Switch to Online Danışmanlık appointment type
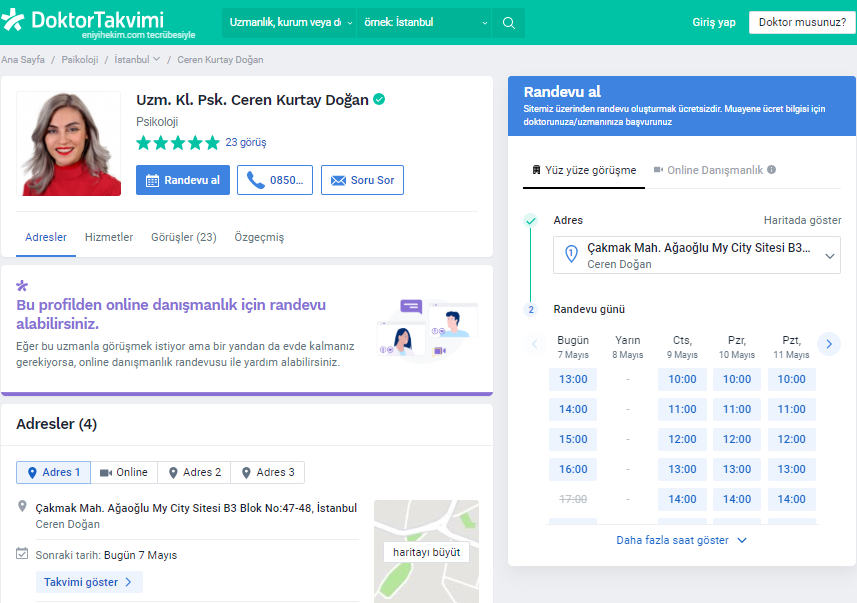 707,170
